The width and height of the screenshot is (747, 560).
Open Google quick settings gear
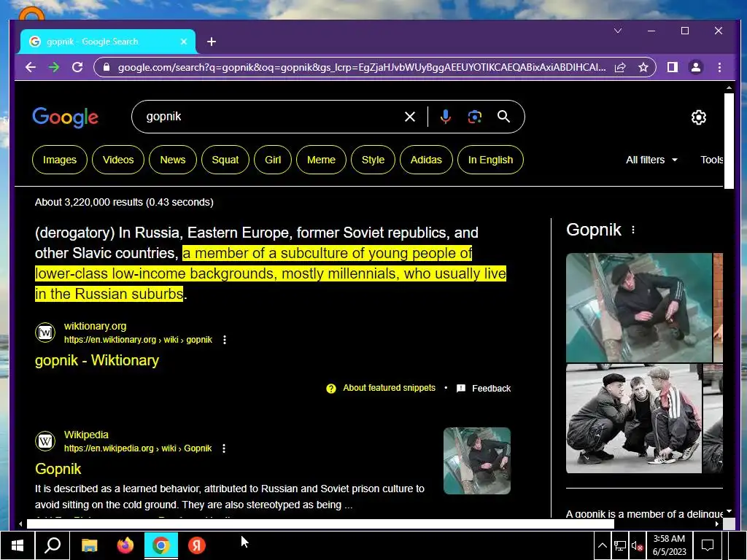coord(698,117)
